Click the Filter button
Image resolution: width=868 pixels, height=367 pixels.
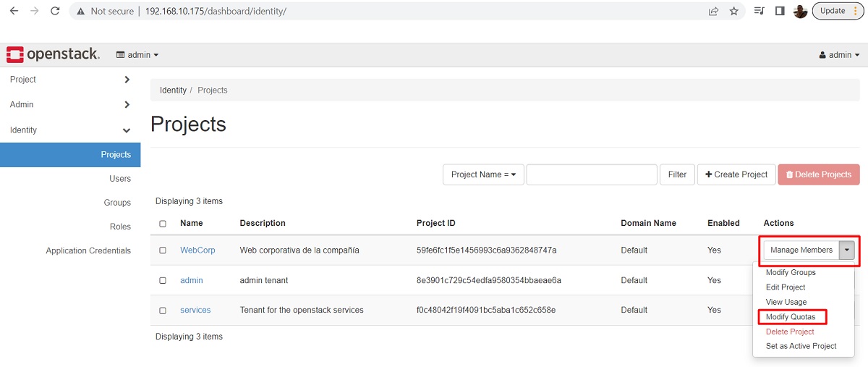677,174
